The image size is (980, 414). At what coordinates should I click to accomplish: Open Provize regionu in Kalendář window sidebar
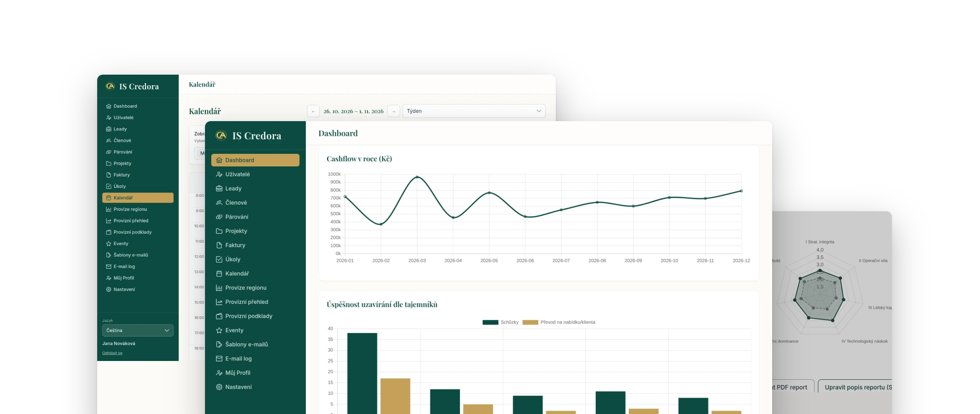coord(138,209)
